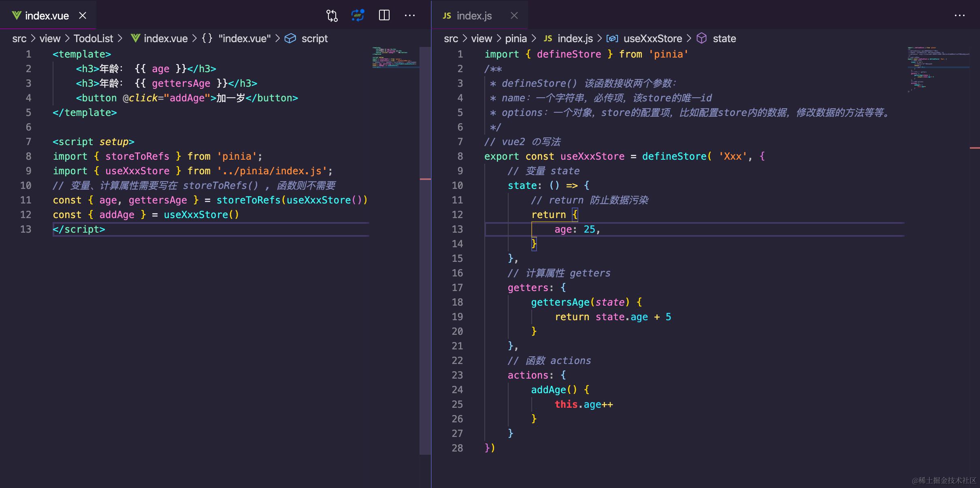Viewport: 980px width, 488px height.
Task: Click TodoList folder in breadcrumb
Action: [x=93, y=39]
